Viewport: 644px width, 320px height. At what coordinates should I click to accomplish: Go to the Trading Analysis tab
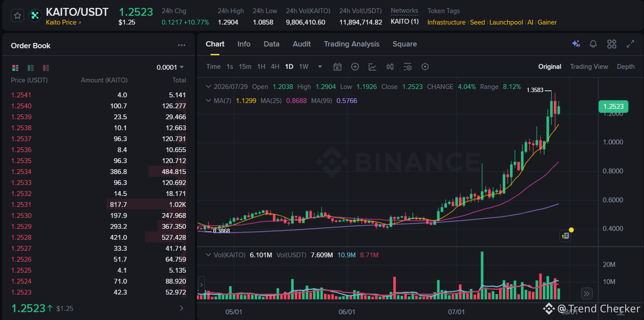pyautogui.click(x=352, y=44)
